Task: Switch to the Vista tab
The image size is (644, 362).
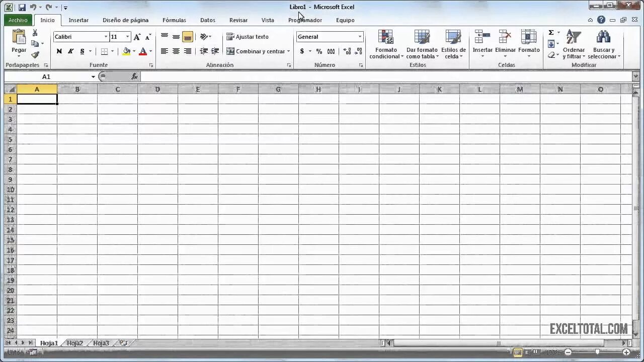Action: pos(268,20)
